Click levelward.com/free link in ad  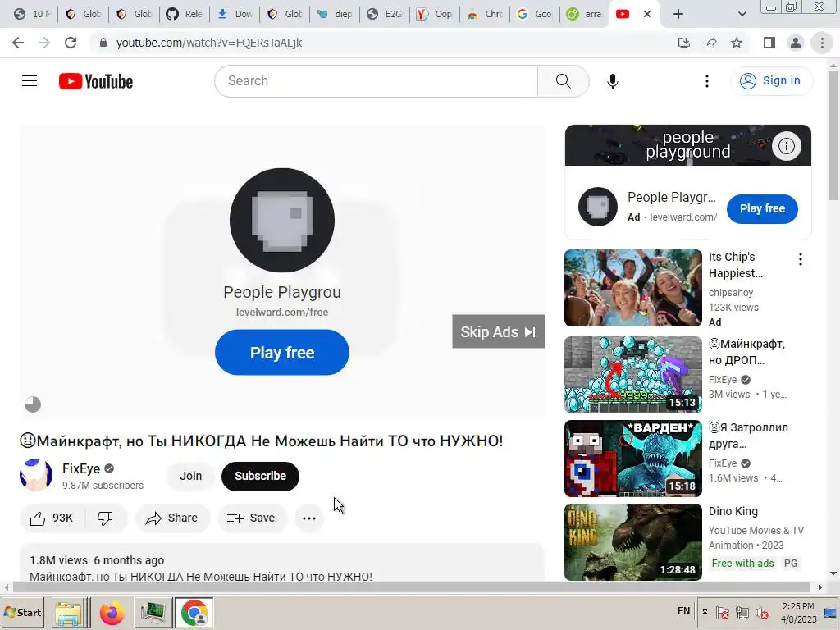pos(282,312)
